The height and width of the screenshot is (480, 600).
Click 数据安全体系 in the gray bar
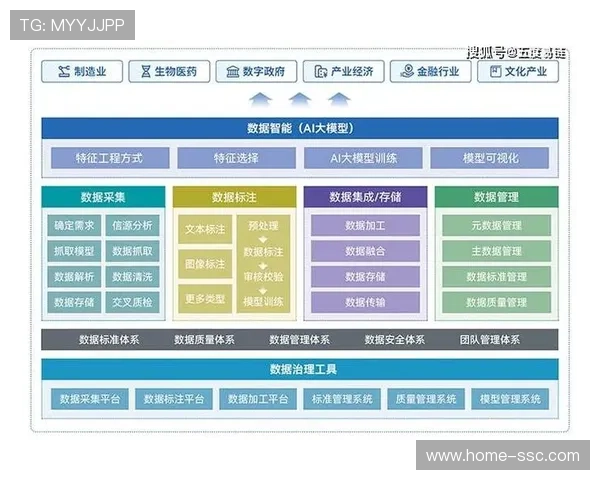click(395, 340)
